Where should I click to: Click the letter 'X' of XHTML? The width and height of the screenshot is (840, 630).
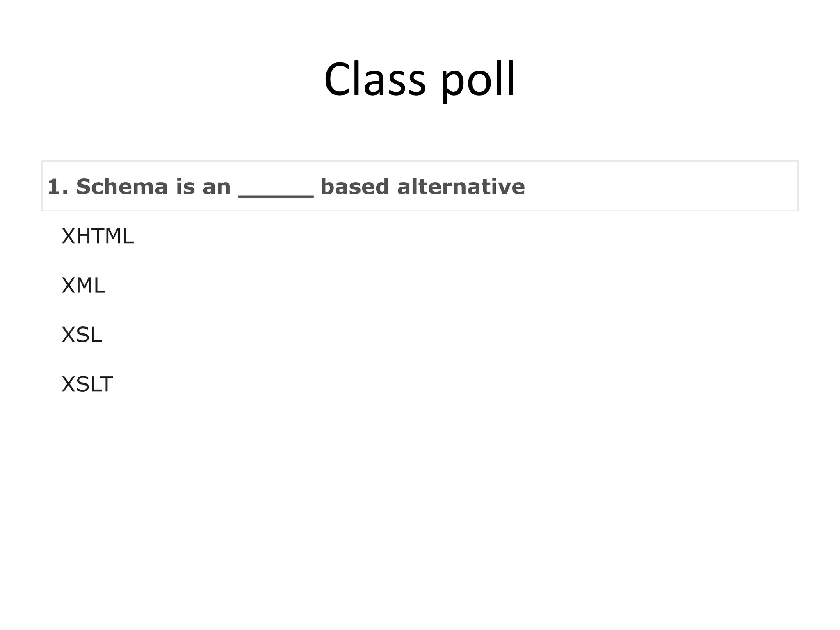click(x=68, y=237)
